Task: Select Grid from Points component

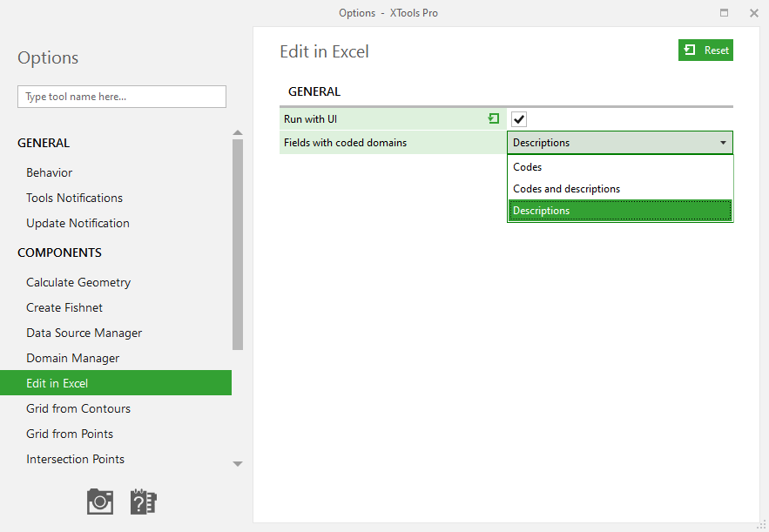Action: tap(70, 434)
